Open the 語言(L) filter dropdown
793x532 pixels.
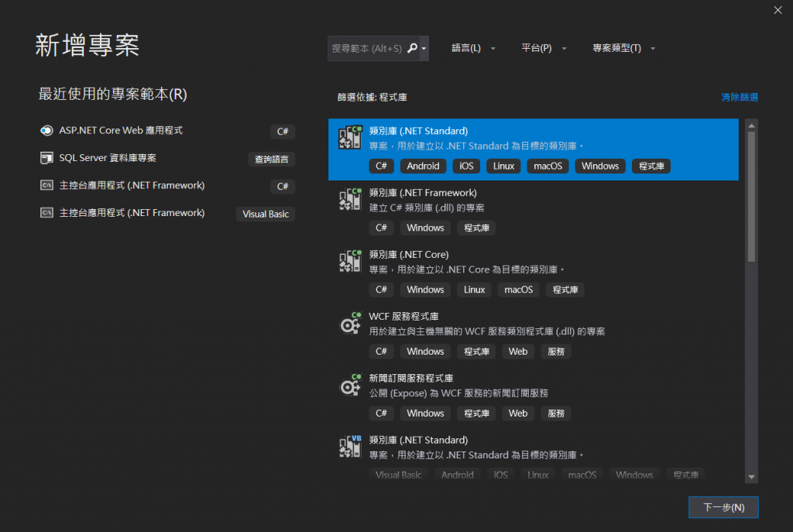coord(473,48)
